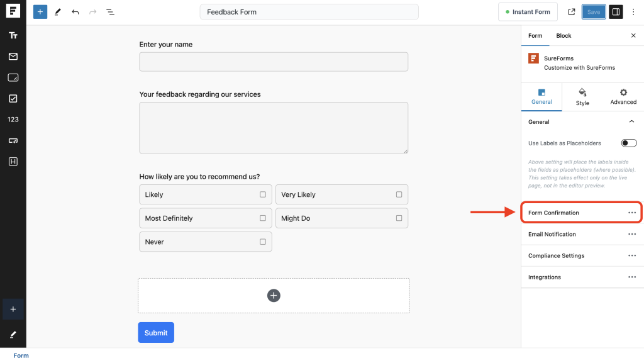This screenshot has height=363, width=644.
Task: Select the pencil edit tool in toolbar
Action: tap(58, 11)
